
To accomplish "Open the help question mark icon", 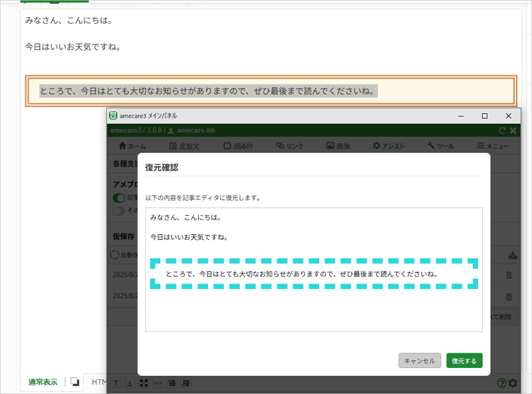I will click(x=501, y=383).
